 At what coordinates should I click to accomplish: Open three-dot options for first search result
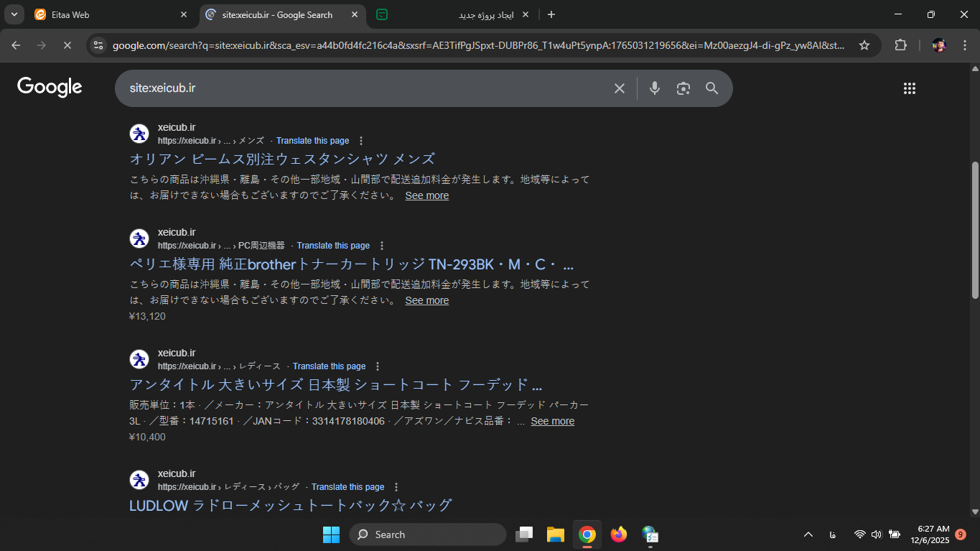(x=361, y=141)
